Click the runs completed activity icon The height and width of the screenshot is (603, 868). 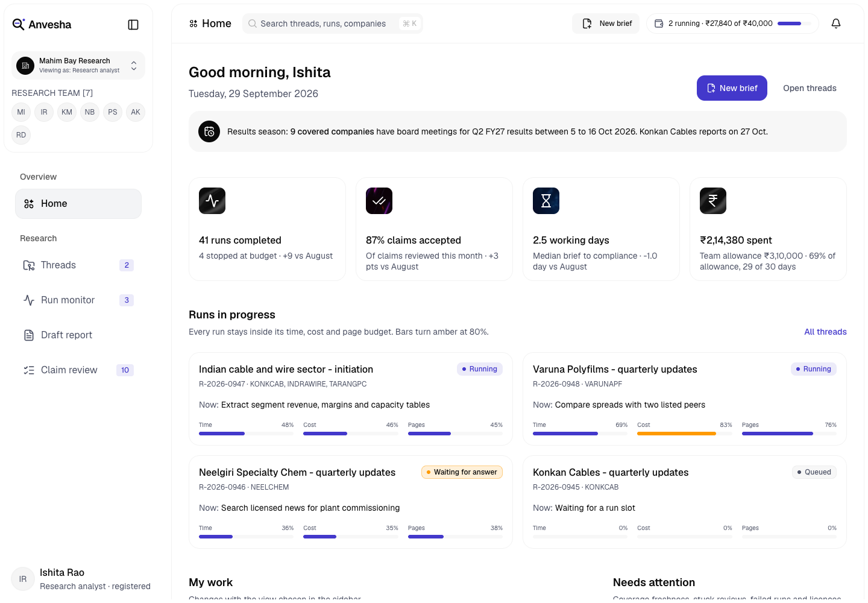click(x=212, y=201)
